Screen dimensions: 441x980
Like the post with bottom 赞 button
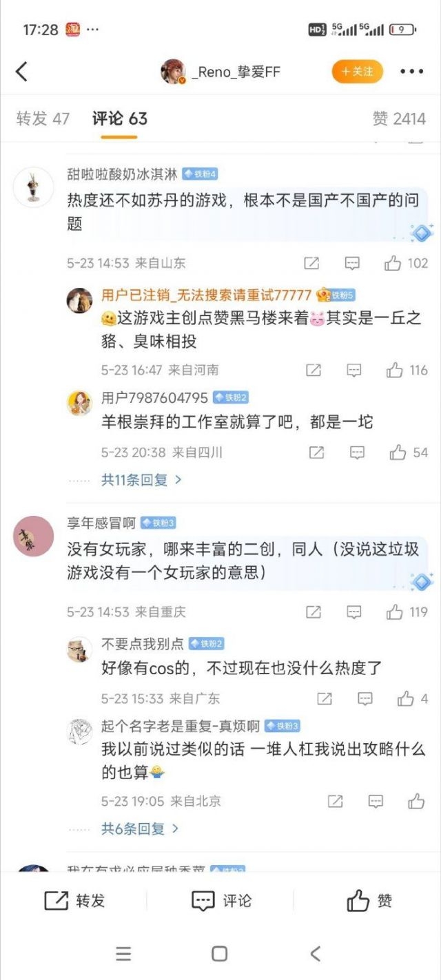click(x=369, y=900)
